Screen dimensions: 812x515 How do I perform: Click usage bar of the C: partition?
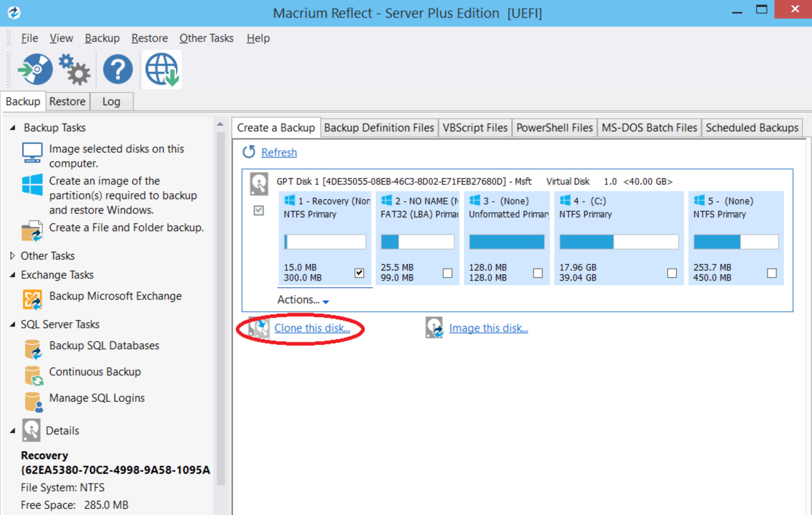619,242
